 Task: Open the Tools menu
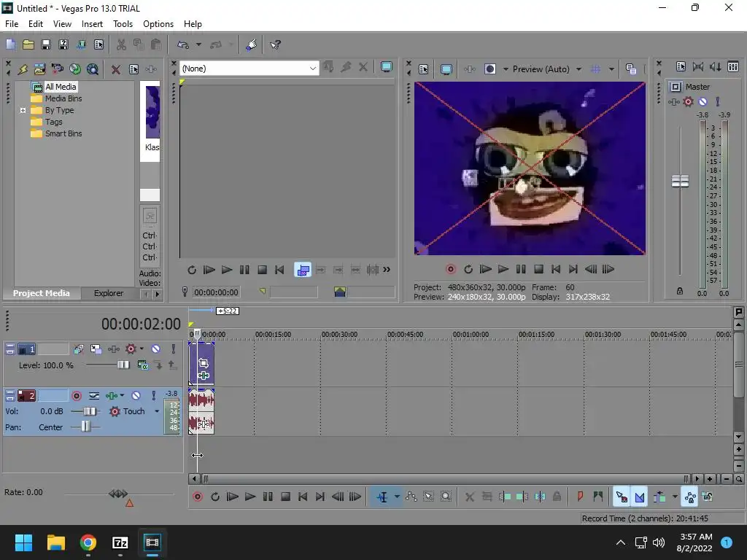123,24
